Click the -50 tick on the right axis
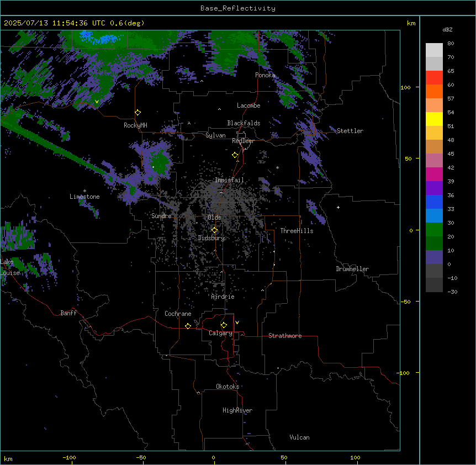This screenshot has width=476, height=465. (405, 302)
